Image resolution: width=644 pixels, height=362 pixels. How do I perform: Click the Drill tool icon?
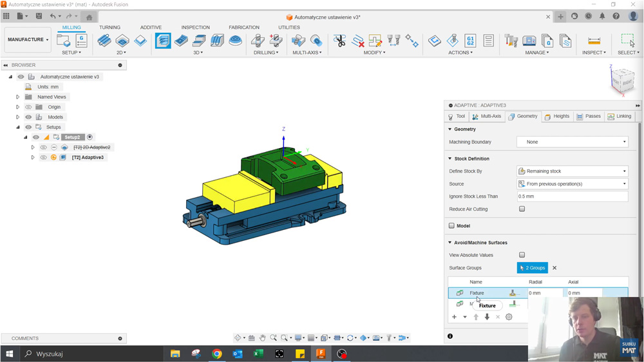point(258,41)
